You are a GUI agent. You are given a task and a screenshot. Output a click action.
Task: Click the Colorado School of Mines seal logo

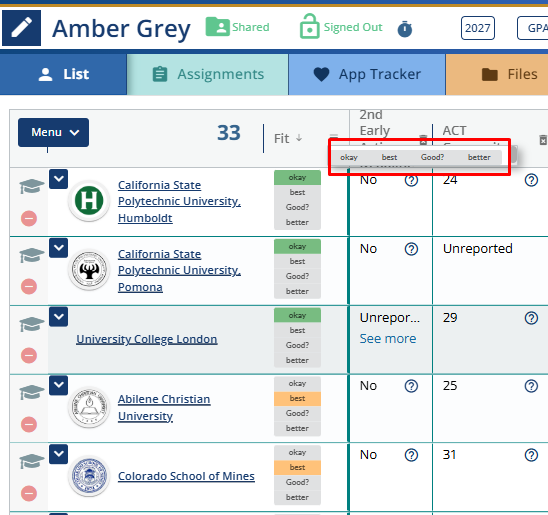click(89, 476)
